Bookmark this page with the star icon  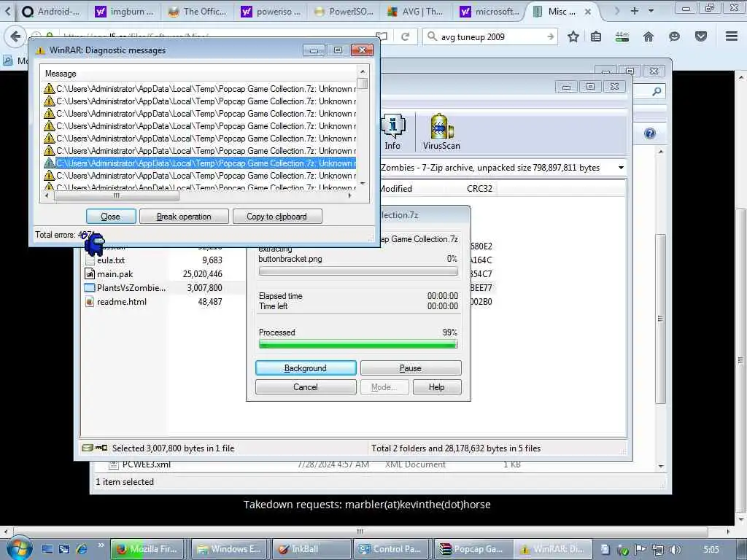573,36
